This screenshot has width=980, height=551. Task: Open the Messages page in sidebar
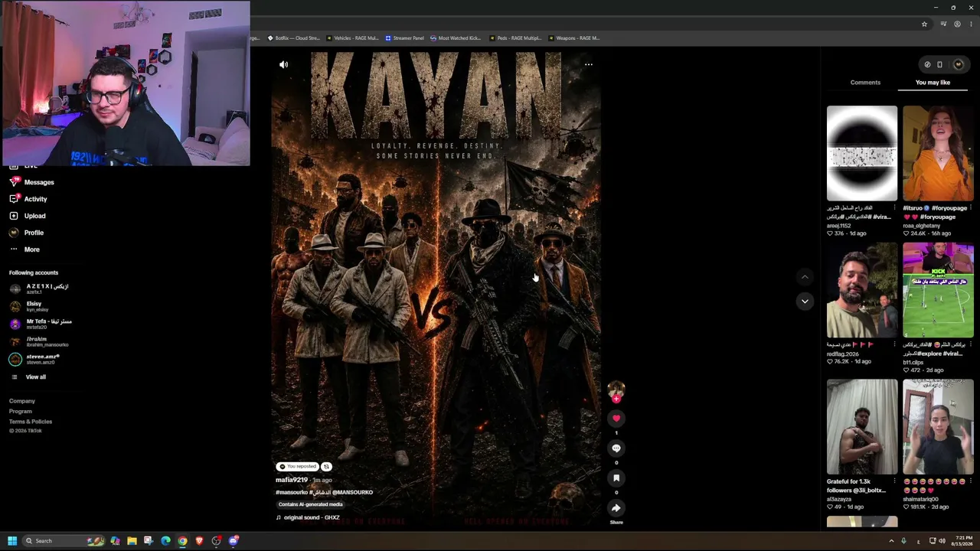point(32,182)
